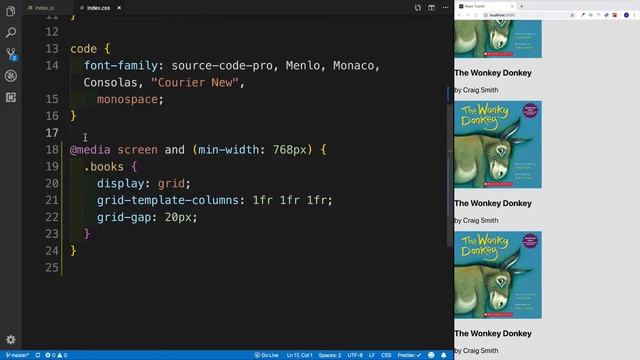640x360 pixels.
Task: Click the font-family property on line 14
Action: (121, 65)
